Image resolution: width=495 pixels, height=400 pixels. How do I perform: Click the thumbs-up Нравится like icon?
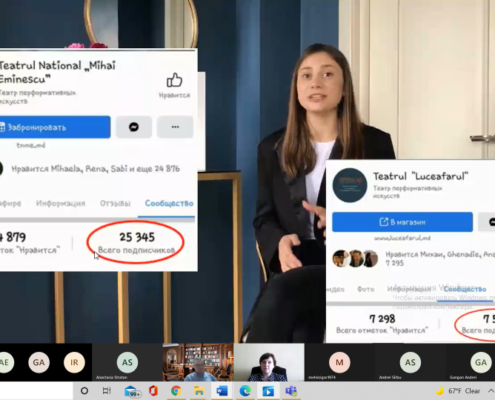[174, 80]
